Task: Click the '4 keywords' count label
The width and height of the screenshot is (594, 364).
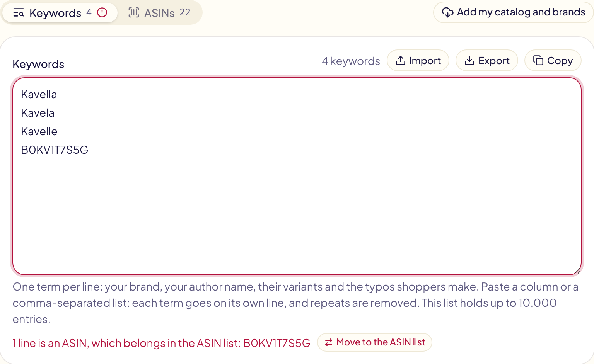Action: pos(351,61)
